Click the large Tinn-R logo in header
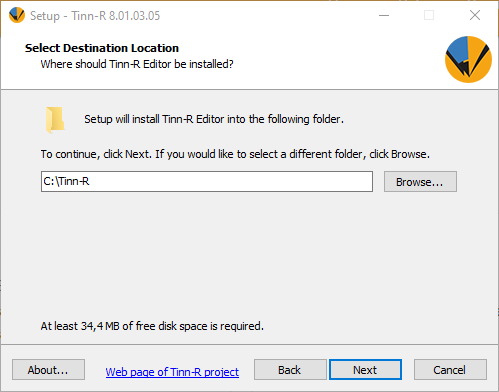This screenshot has height=392, width=499. coord(468,59)
